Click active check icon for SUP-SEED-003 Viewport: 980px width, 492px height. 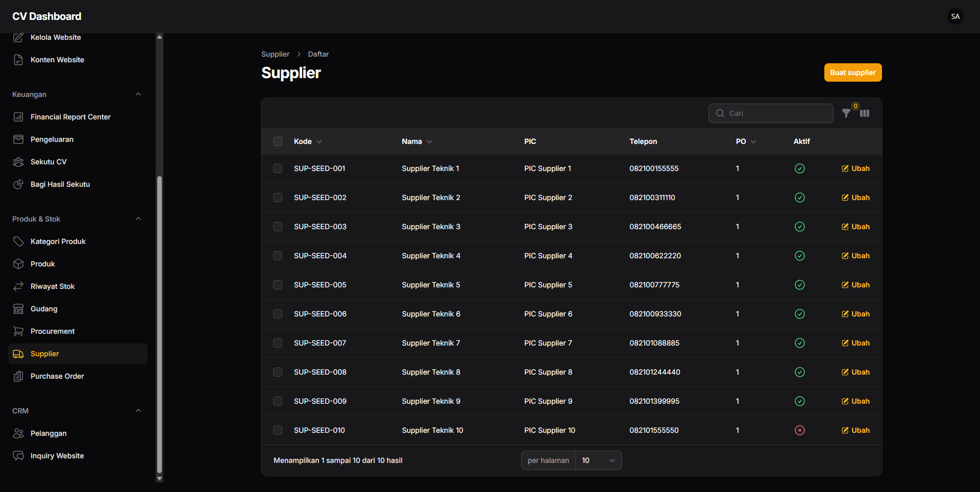coord(800,227)
